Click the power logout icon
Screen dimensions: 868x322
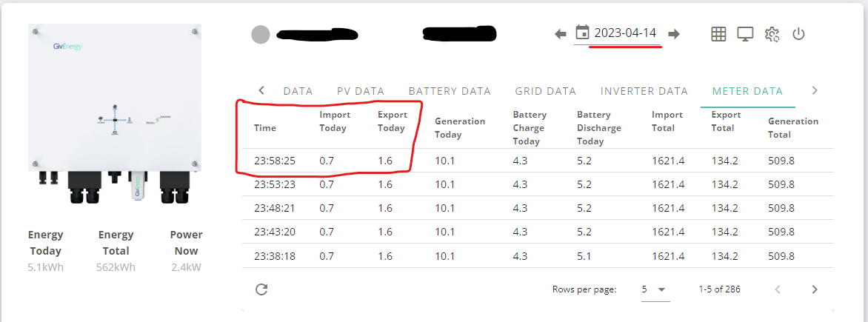[798, 34]
